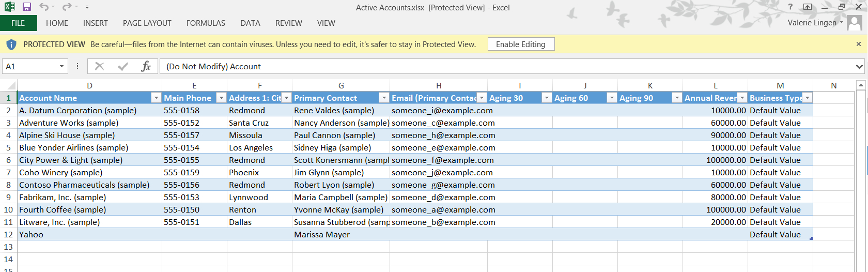The image size is (868, 272).
Task: Open Excel Help question mark icon
Action: (x=790, y=7)
